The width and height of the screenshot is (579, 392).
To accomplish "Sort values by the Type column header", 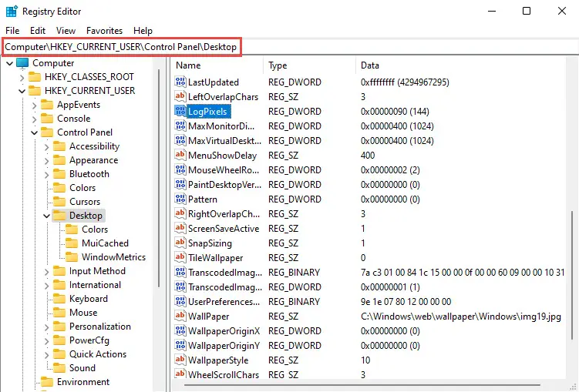I will 309,65.
